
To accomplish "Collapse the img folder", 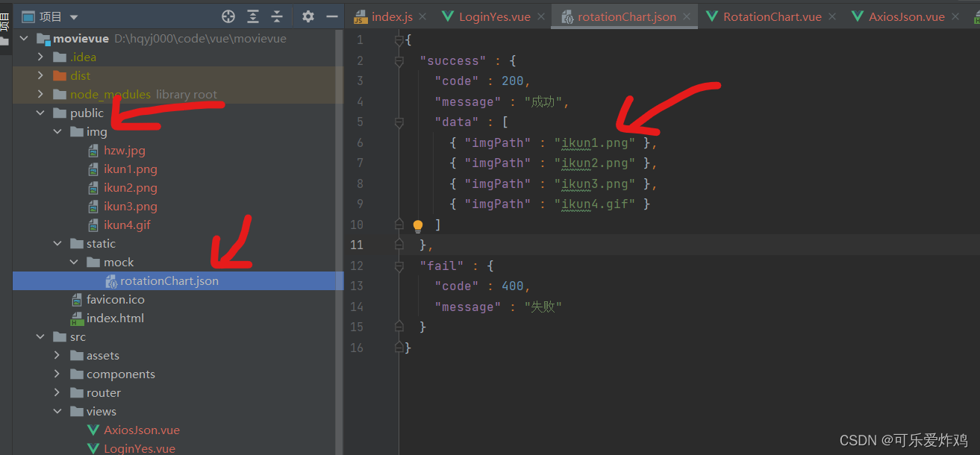I will tap(57, 131).
